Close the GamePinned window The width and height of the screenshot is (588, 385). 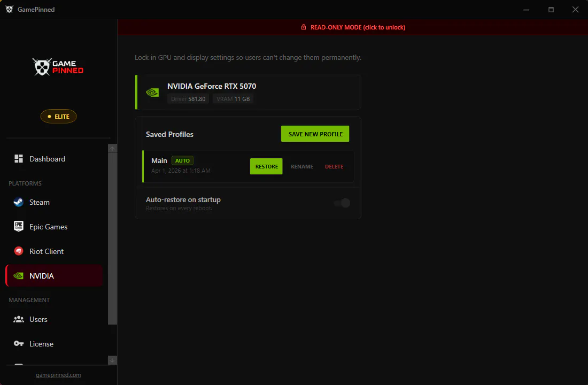575,10
